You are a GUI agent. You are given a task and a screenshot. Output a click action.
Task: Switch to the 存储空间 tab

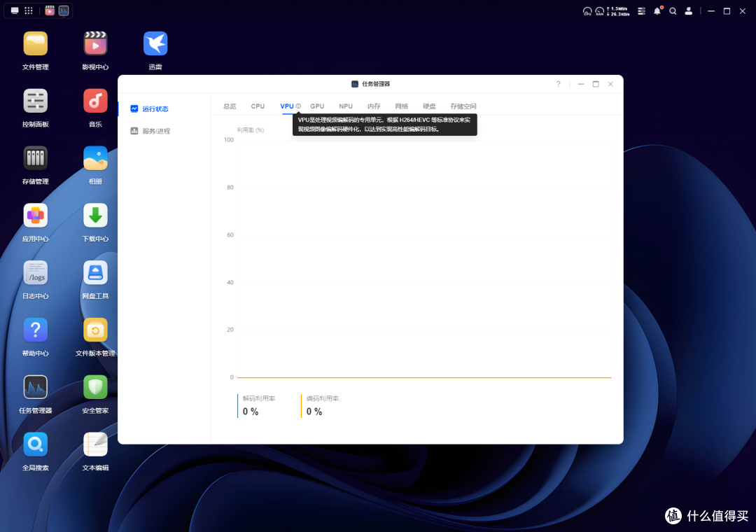tap(463, 106)
